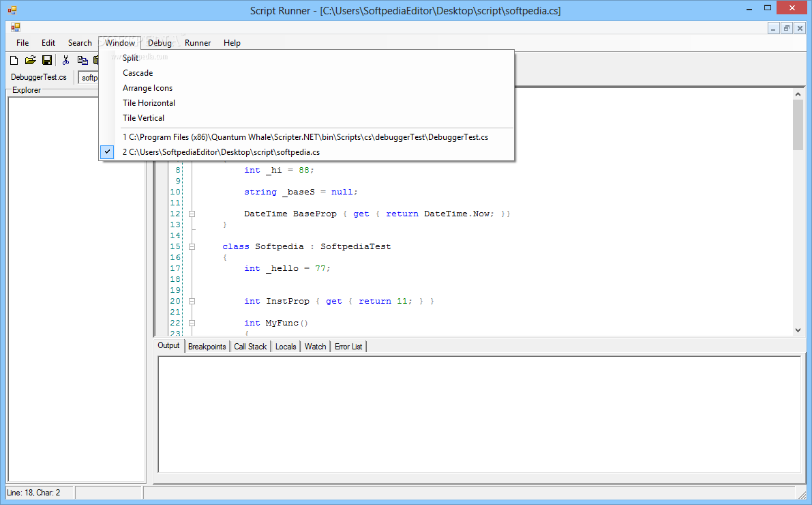Click inside the Output text area
812x505 pixels.
(479, 414)
